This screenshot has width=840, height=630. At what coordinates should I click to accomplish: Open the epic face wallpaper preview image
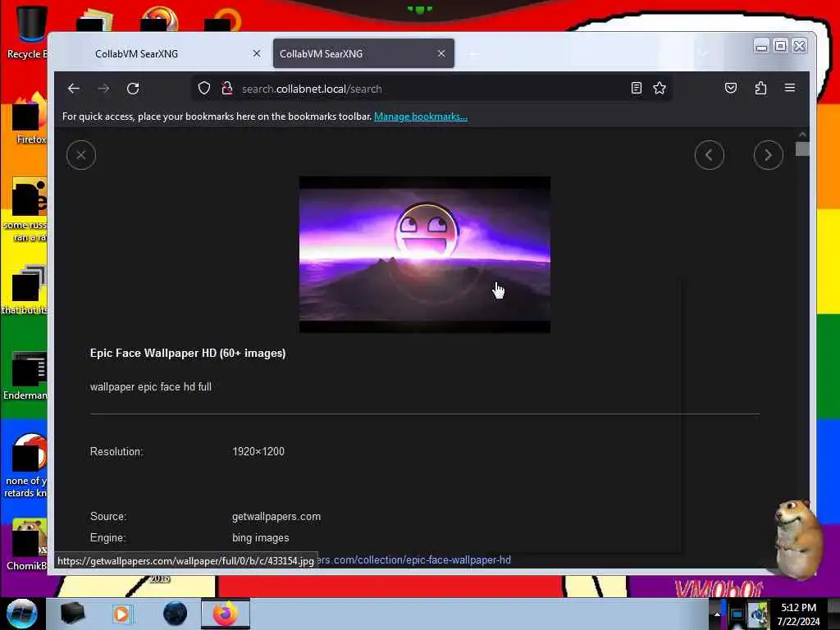click(424, 254)
